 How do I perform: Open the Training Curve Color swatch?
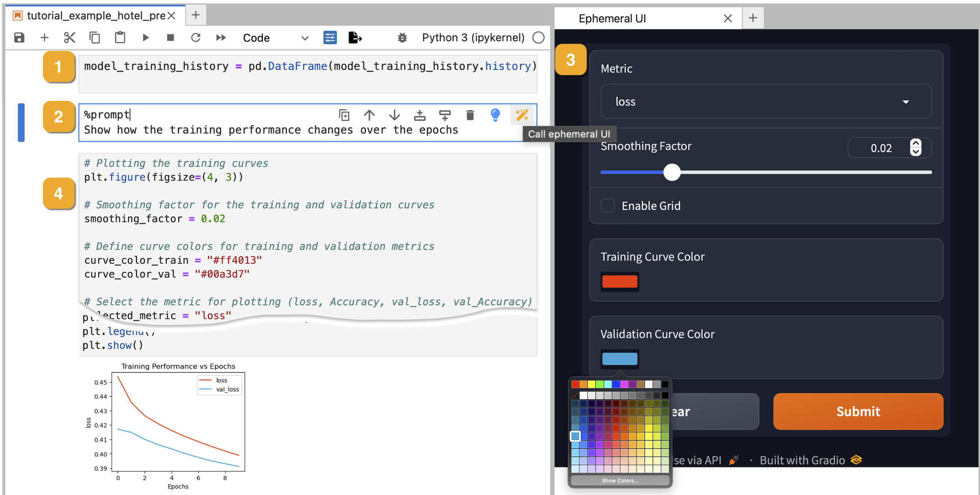point(620,282)
